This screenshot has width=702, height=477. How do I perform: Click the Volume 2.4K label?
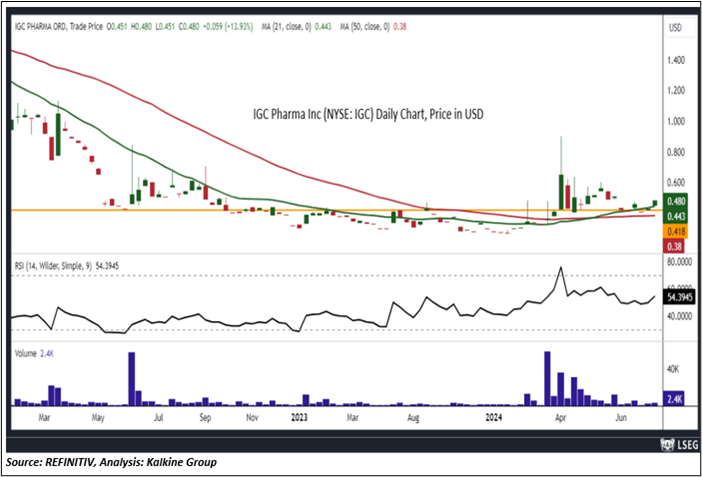[34, 353]
